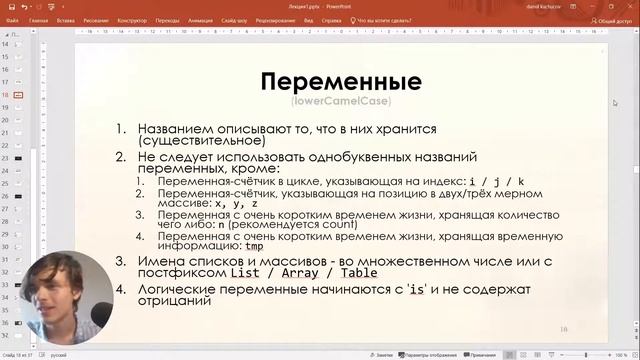Toggle the Примечания comments pane
This screenshot has width=640, height=360.
tap(480, 355)
